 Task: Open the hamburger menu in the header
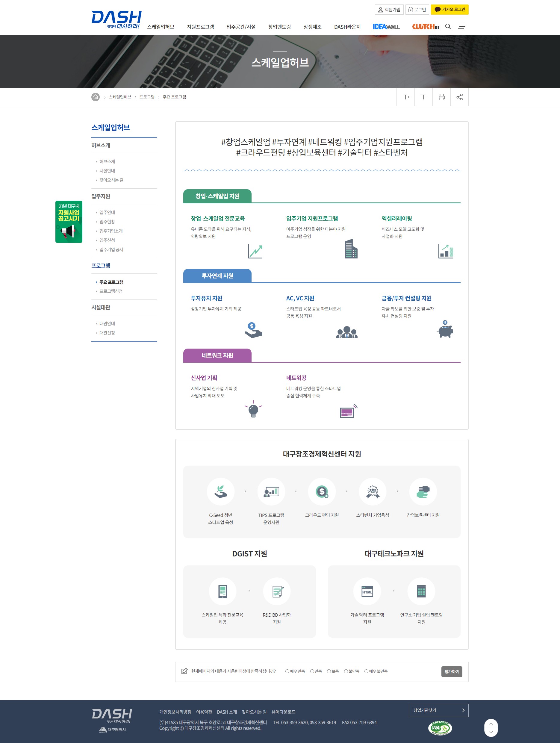click(x=462, y=27)
